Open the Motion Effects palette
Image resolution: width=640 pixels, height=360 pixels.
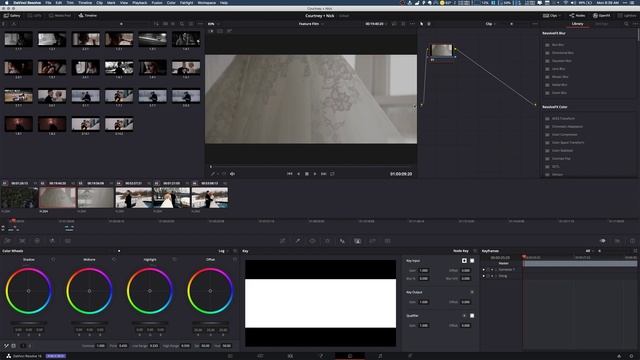click(x=67, y=241)
